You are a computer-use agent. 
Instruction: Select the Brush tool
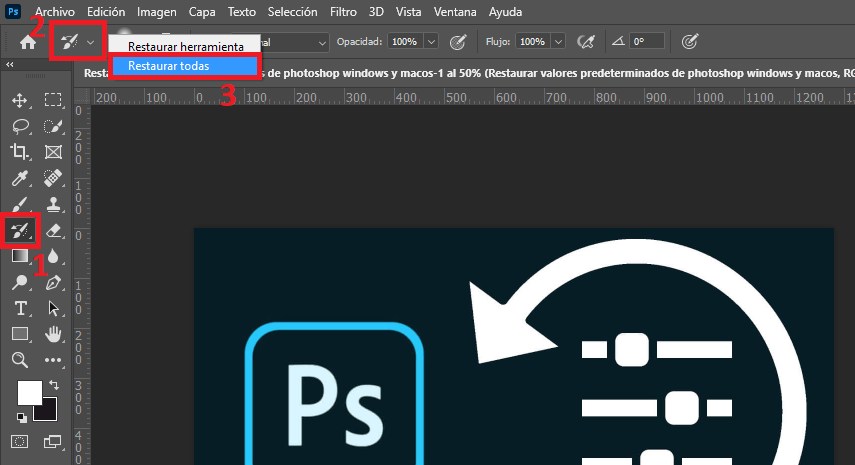tap(20, 204)
